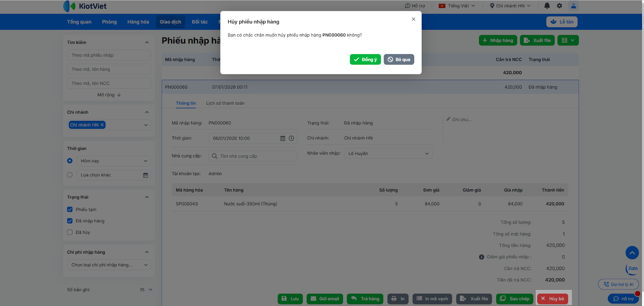Image resolution: width=644 pixels, height=306 pixels.
Task: Click the Trả hàng return button
Action: [x=365, y=299]
